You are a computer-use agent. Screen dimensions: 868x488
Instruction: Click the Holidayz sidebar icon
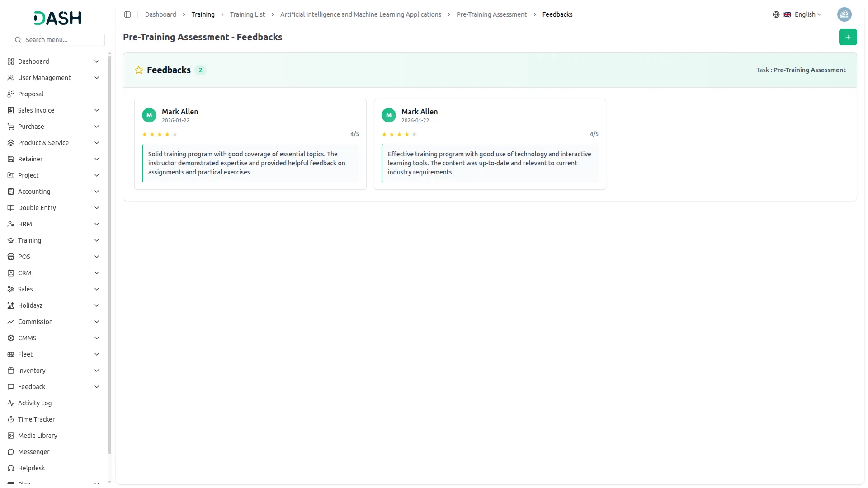coord(11,305)
